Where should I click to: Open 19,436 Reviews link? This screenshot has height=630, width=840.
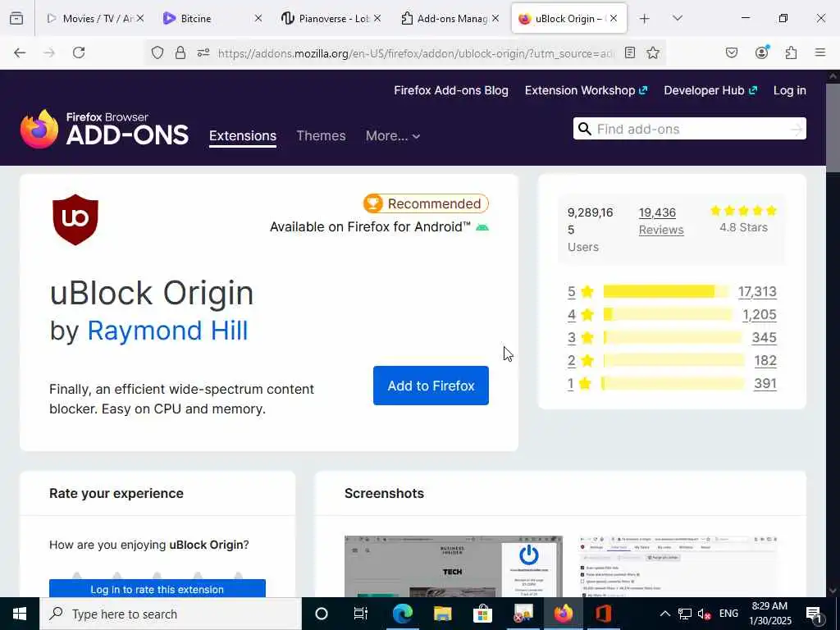[x=661, y=221]
